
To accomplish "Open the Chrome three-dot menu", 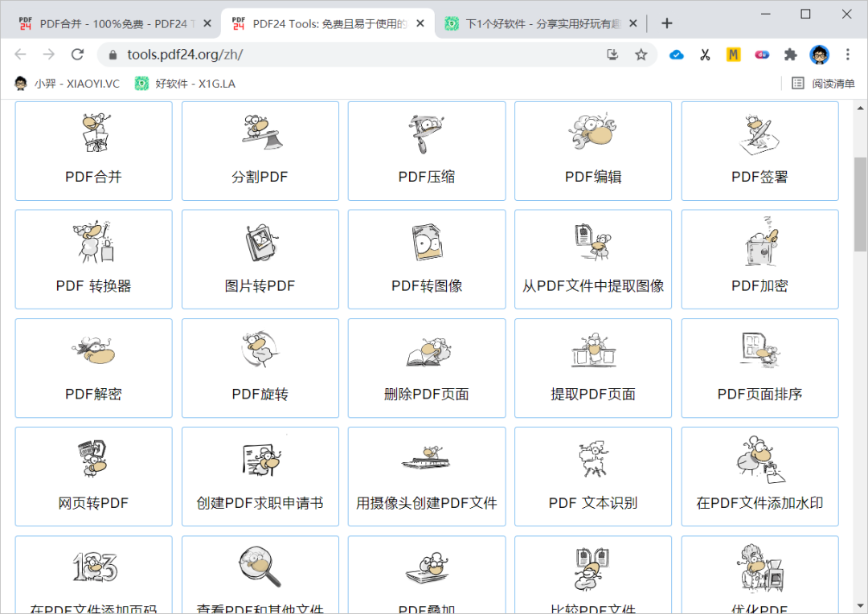I will (x=848, y=55).
